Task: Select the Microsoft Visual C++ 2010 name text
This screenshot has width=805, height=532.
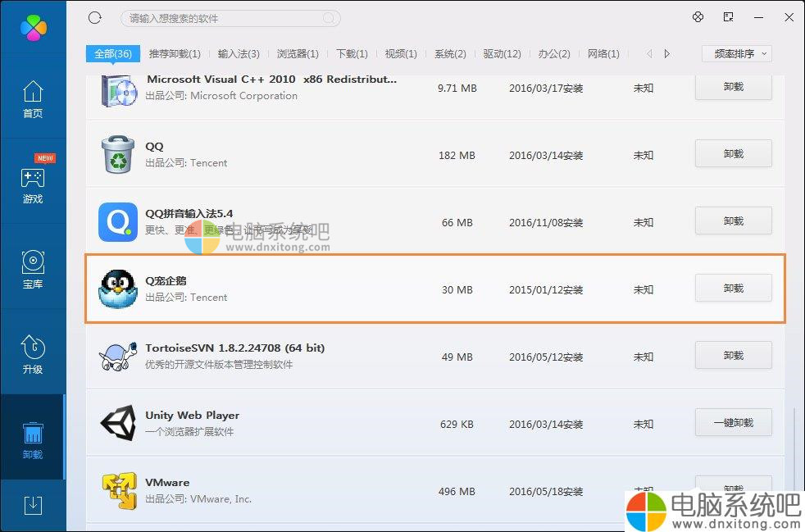Action: point(271,80)
